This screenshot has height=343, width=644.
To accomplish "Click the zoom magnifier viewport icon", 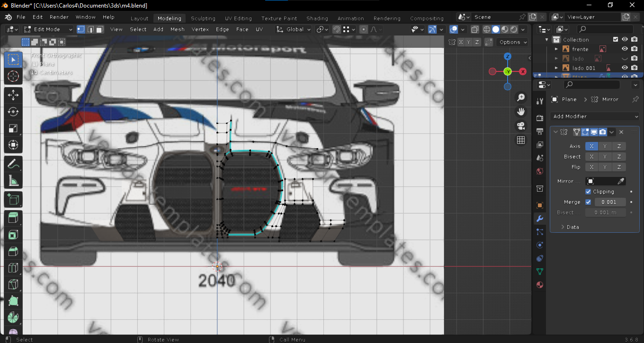I will [x=521, y=97].
